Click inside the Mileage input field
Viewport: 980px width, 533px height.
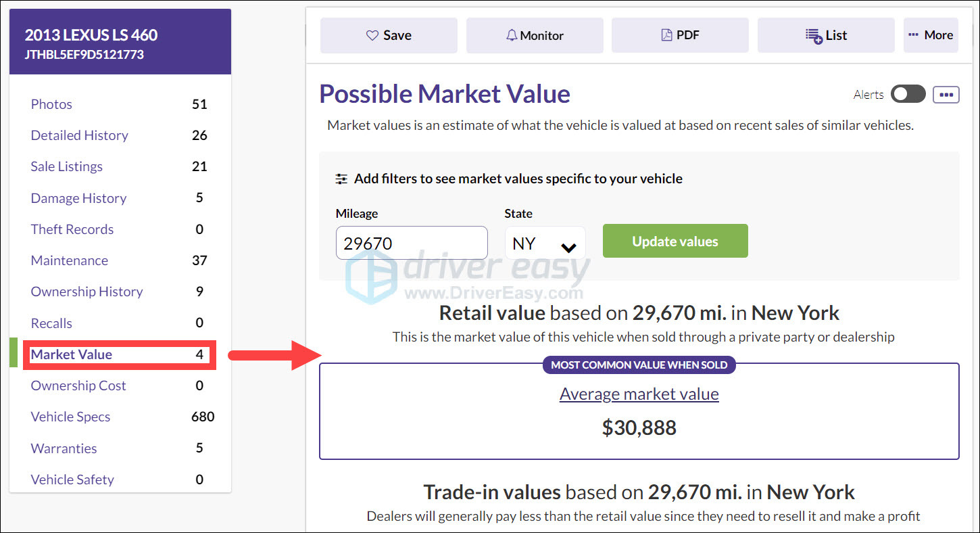[x=411, y=242]
